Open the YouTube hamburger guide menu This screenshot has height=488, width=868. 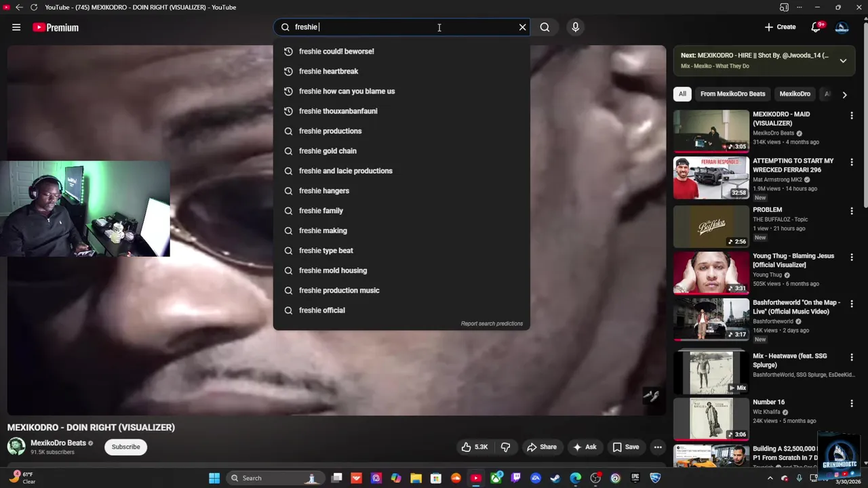tap(16, 27)
